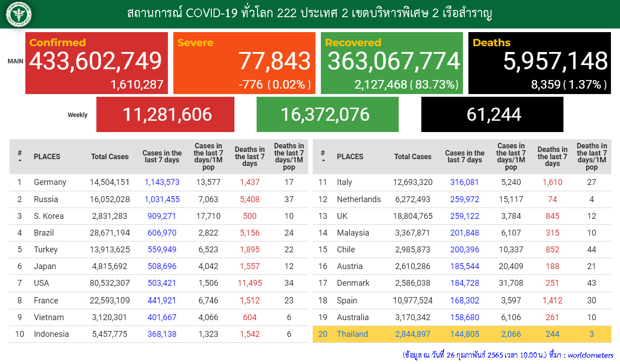The width and height of the screenshot is (620, 364).
Task: Select the Deaths 5,957,148 card
Action: click(x=539, y=63)
